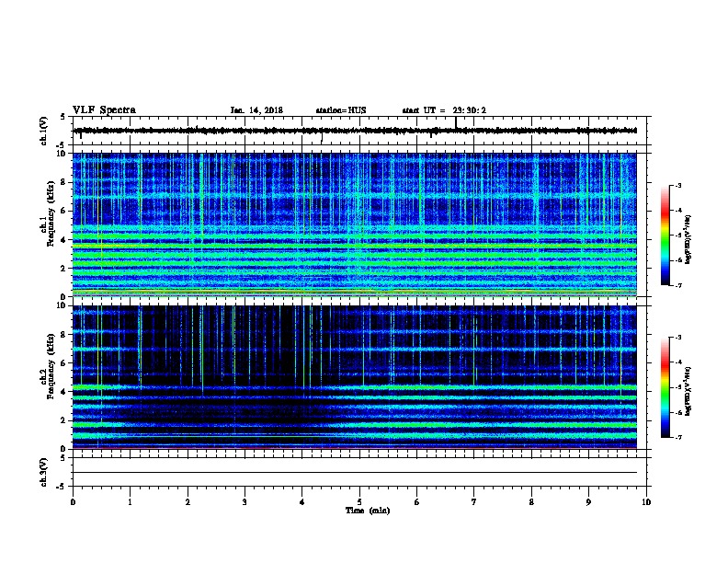Viewport: 728px width, 563px height.
Task: Click the "4" kHz tick on ch.2 frequency axis
Action: (x=63, y=392)
